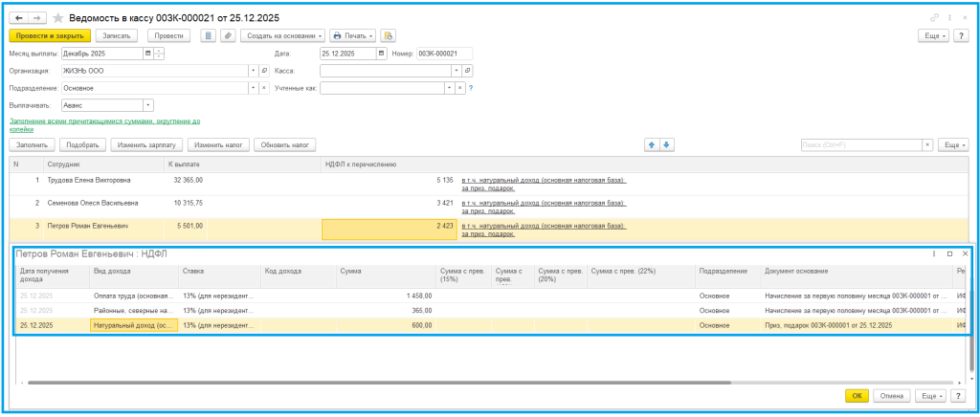Click the search field Поиск (Ctrl+F)
This screenshot has height=417, width=980.
pos(860,144)
